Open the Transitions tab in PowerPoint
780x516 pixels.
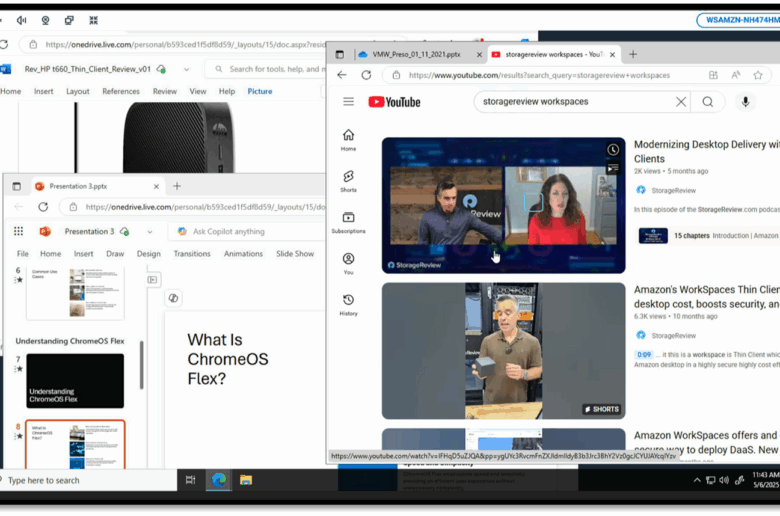[192, 253]
